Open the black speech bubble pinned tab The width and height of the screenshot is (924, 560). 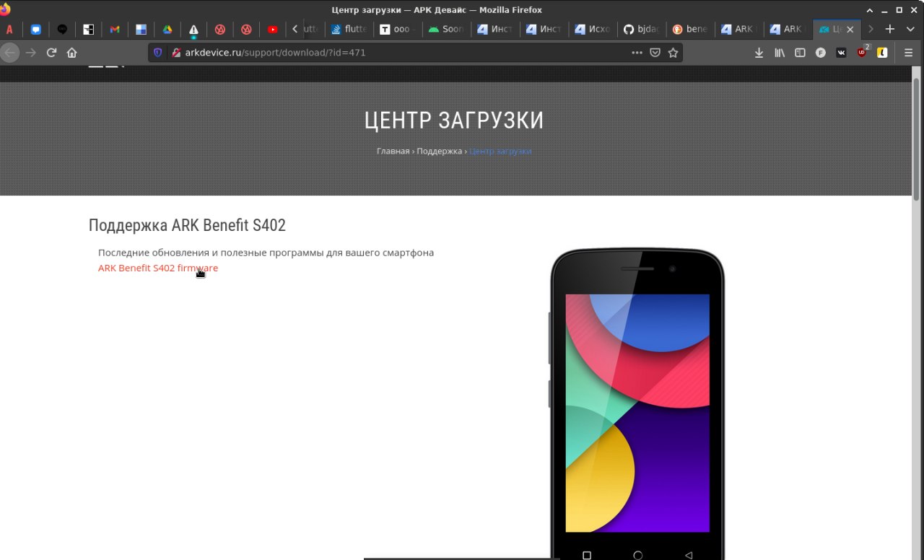62,30
